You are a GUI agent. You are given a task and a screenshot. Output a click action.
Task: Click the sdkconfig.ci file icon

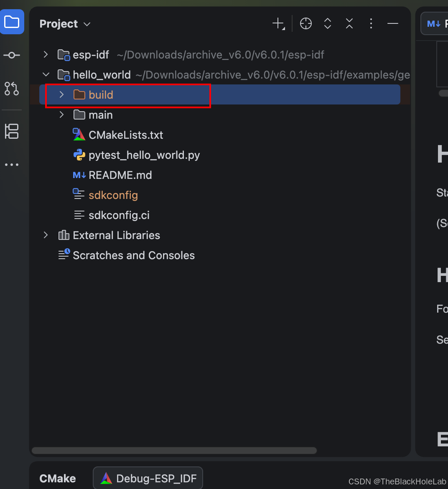79,215
